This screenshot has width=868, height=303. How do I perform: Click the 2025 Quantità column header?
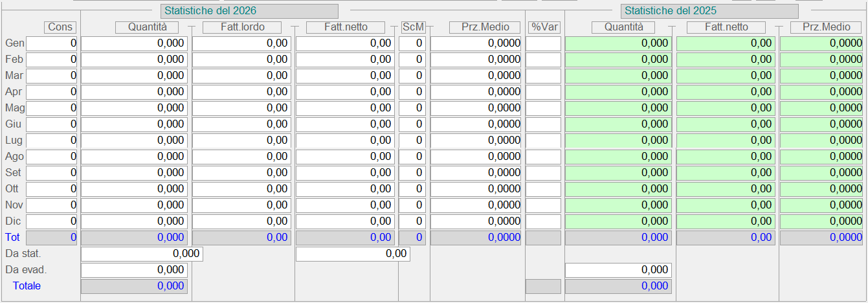[x=623, y=27]
